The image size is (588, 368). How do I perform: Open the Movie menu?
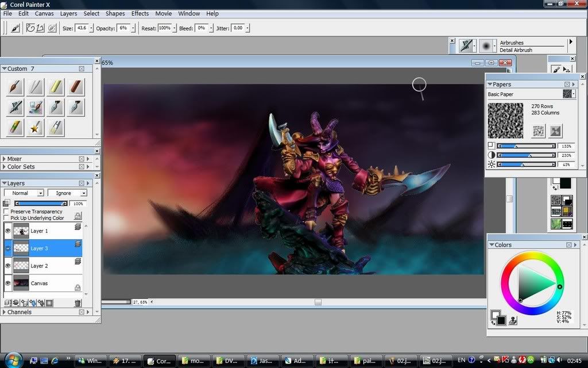pyautogui.click(x=164, y=14)
